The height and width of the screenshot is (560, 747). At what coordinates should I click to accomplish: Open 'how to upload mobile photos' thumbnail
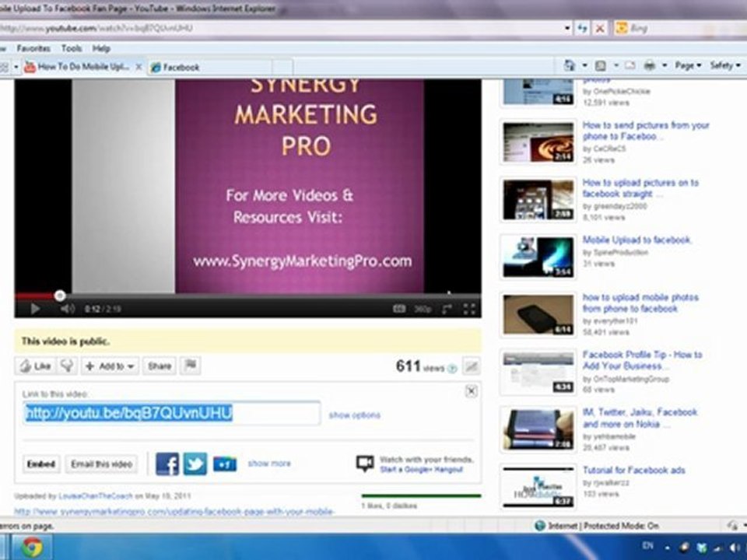(x=538, y=314)
